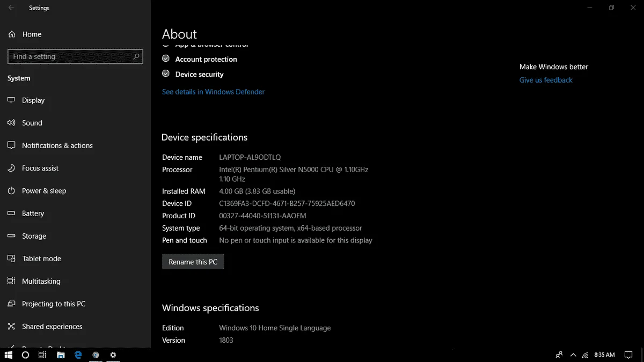Open File Explorer from taskbar
Screen dimensions: 644x362
tap(61, 355)
